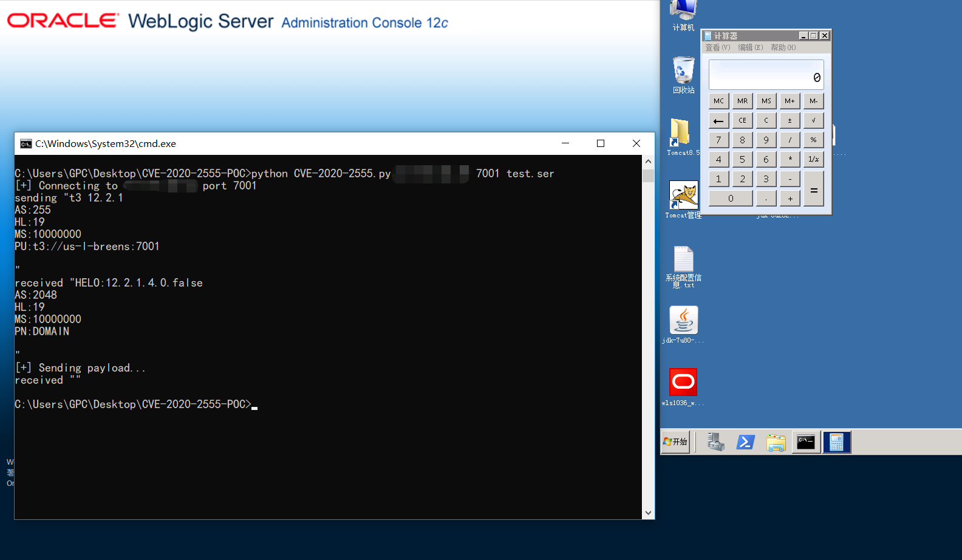Open the Tomcat8.5 folder shortcut
Image resolution: width=962 pixels, height=560 pixels.
coord(683,137)
